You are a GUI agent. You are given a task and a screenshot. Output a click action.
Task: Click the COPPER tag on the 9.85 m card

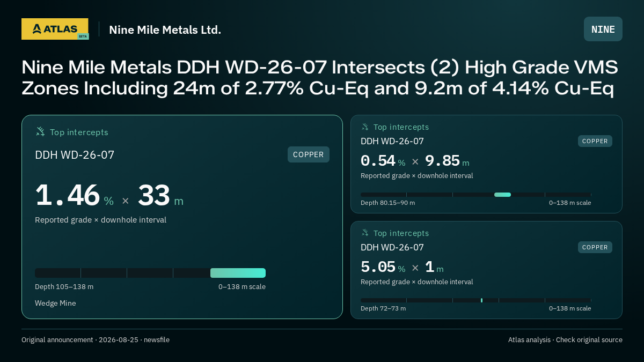coord(595,141)
